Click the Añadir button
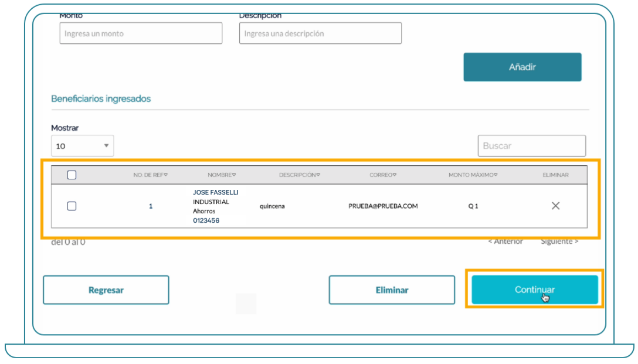638x364 pixels. (522, 67)
